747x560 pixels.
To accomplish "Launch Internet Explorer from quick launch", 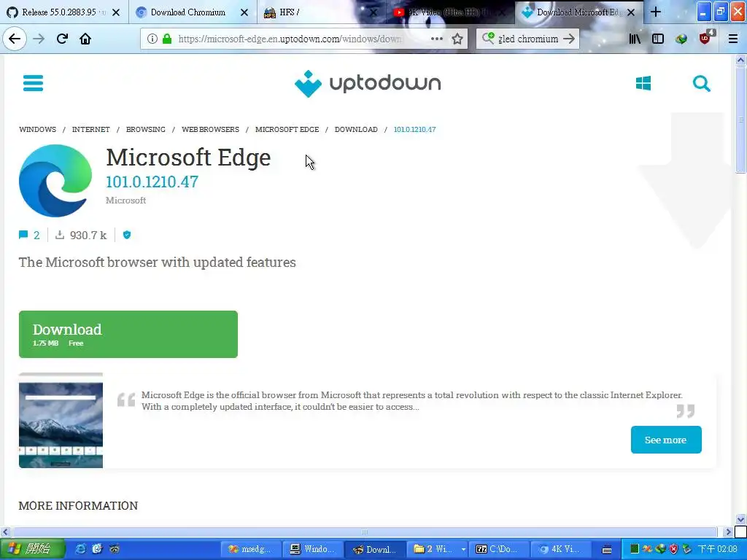I will coord(82,549).
